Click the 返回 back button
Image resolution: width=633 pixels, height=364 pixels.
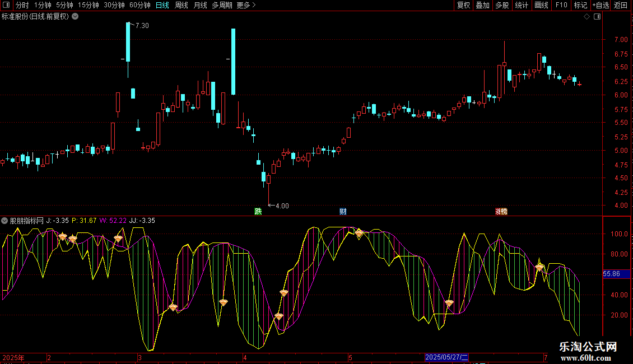pyautogui.click(x=621, y=5)
